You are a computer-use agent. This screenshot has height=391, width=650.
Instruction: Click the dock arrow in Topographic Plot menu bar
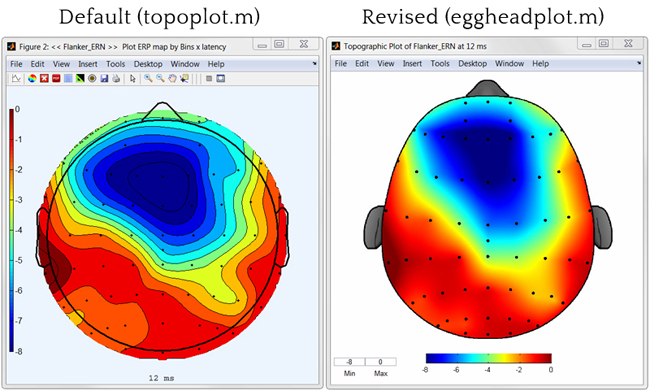[x=639, y=63]
